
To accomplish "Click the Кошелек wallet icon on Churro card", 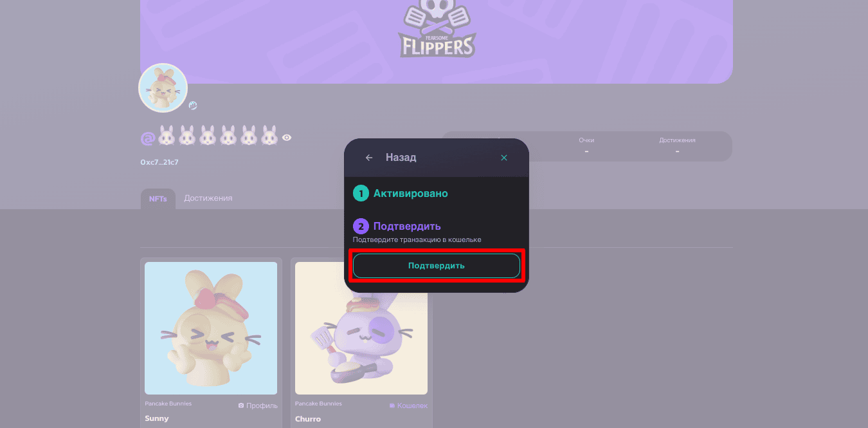I will click(392, 405).
